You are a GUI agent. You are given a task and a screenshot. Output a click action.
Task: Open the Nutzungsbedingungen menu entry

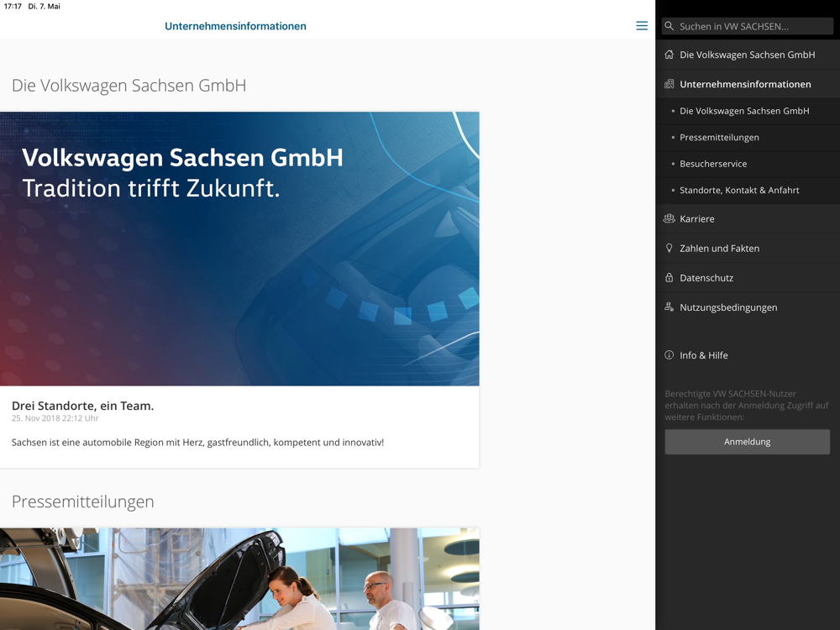[748, 307]
